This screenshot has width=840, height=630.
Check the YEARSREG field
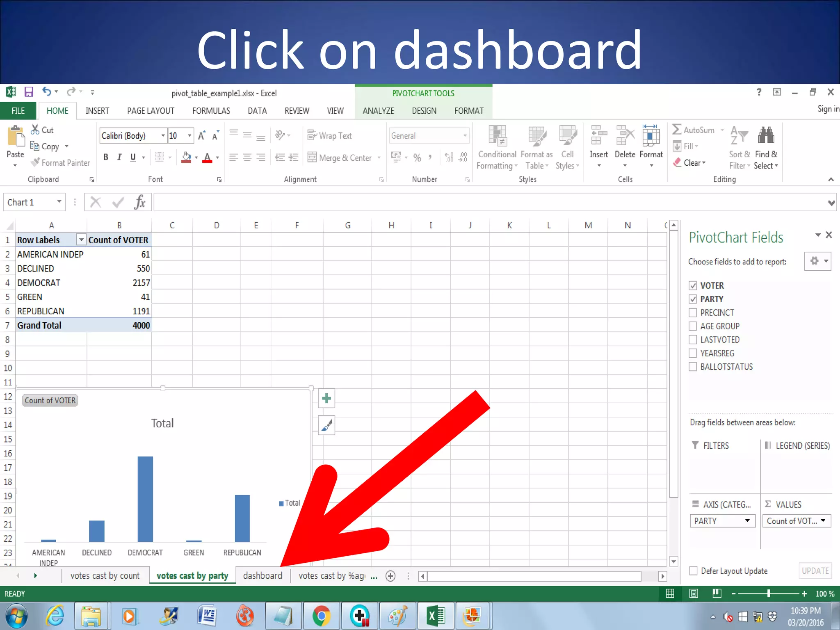(693, 353)
